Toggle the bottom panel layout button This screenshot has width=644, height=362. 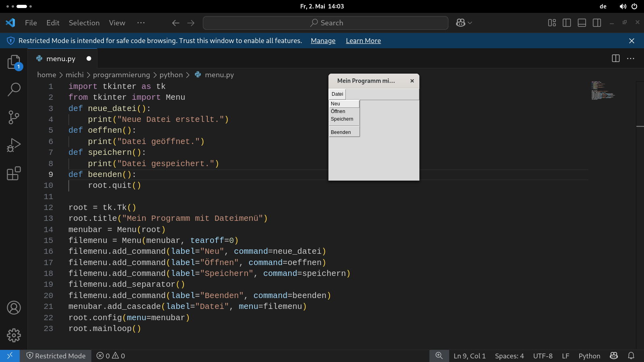click(582, 23)
